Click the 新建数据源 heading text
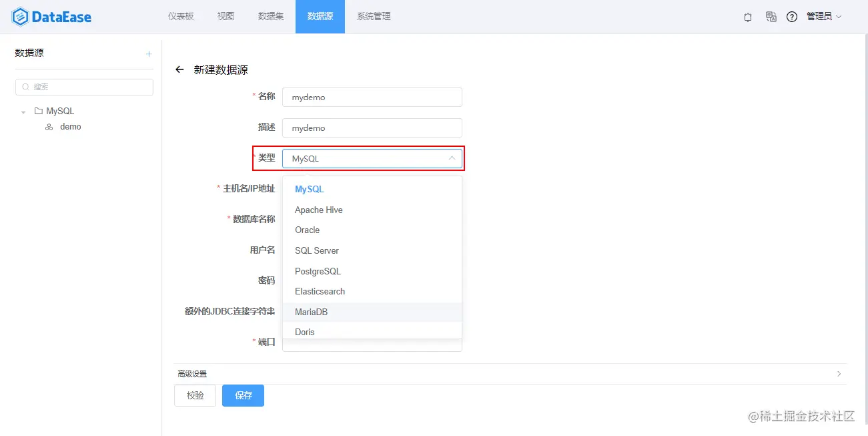The height and width of the screenshot is (436, 868). pyautogui.click(x=221, y=70)
